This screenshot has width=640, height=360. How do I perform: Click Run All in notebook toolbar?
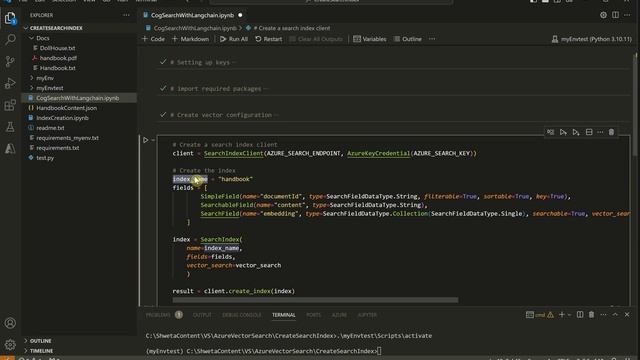coord(234,39)
